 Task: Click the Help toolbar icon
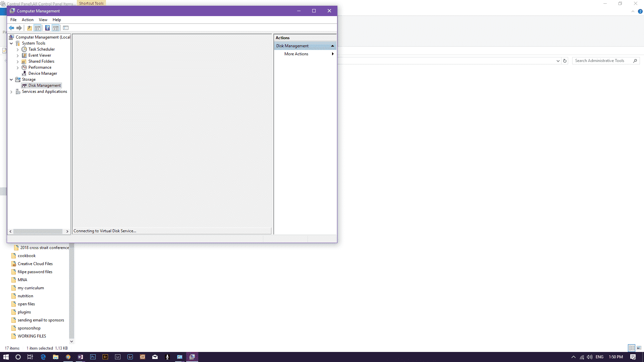click(x=47, y=28)
